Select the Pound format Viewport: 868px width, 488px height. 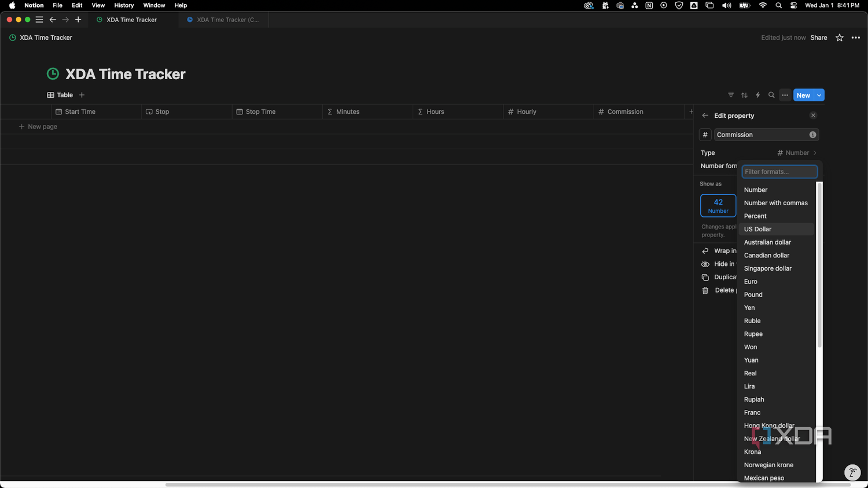point(777,295)
